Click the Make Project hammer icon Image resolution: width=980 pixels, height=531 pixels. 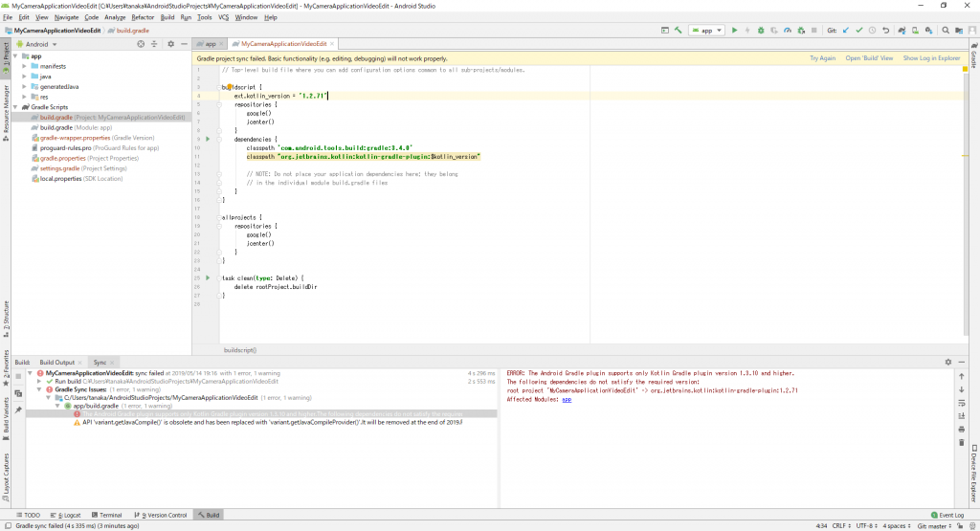(x=679, y=30)
